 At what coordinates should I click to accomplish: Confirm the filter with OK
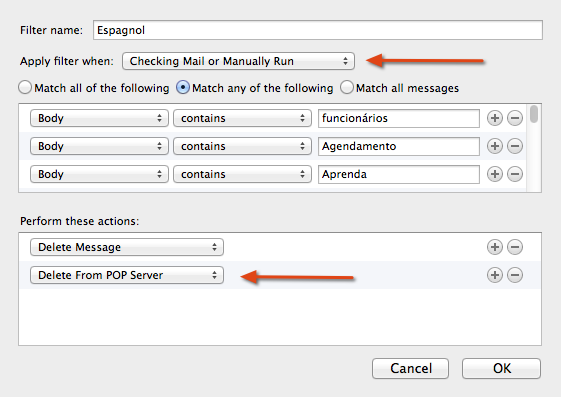501,368
